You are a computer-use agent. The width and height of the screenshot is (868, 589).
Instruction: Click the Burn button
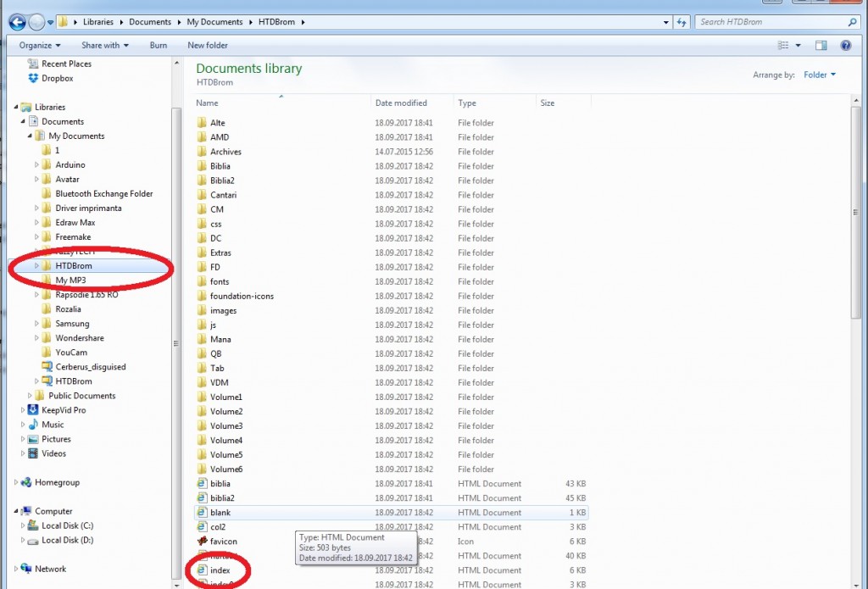[x=159, y=46]
